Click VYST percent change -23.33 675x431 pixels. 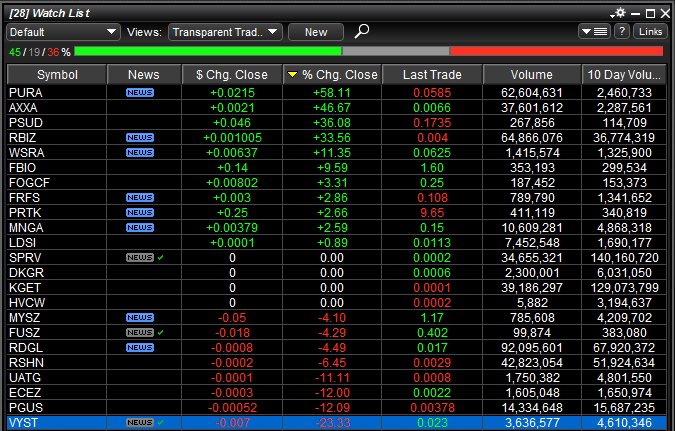tap(332, 422)
